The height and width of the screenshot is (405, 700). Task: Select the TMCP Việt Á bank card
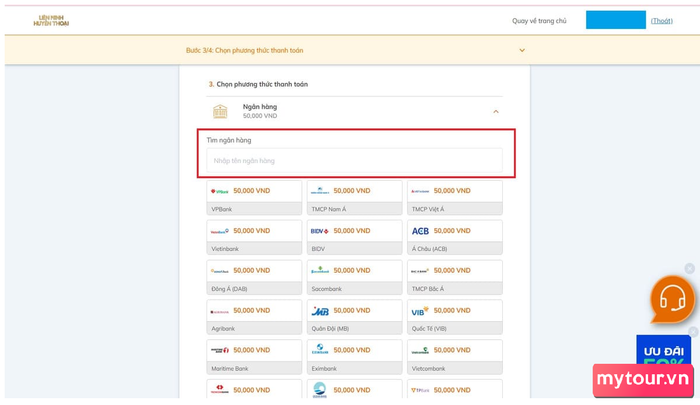coord(454,197)
